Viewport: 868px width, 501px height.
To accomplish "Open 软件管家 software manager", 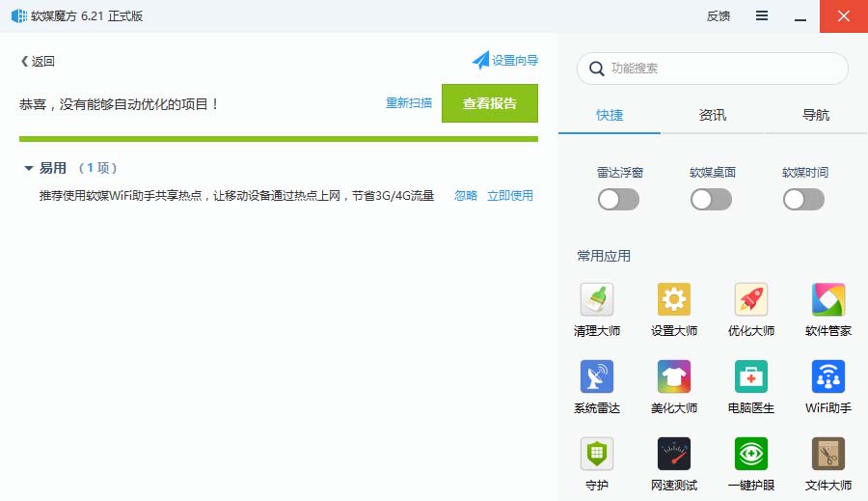I will pos(828,300).
